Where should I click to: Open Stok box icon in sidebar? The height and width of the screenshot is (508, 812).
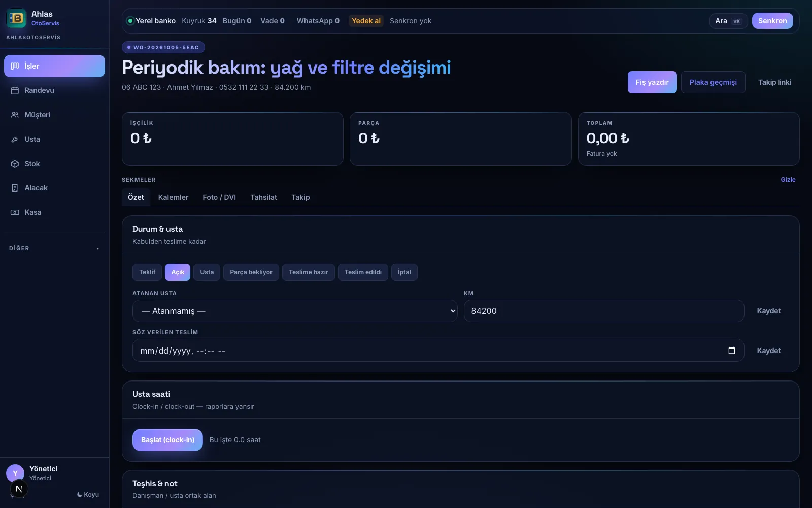click(15, 164)
